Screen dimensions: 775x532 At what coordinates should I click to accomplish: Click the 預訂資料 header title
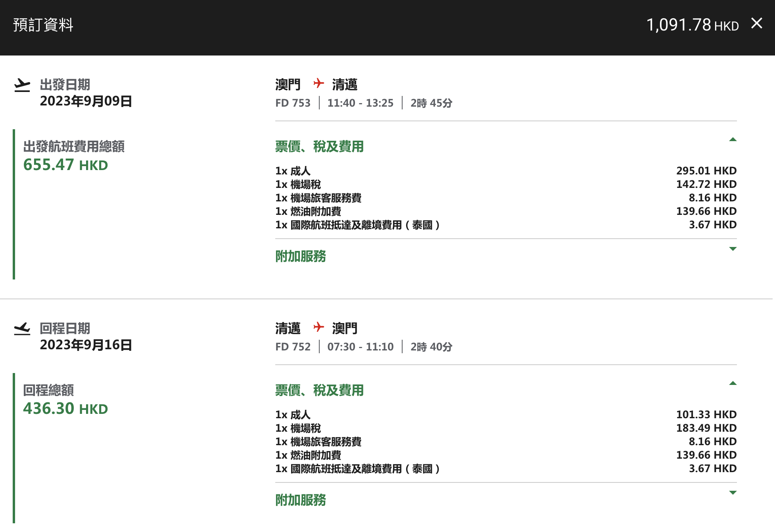point(43,25)
